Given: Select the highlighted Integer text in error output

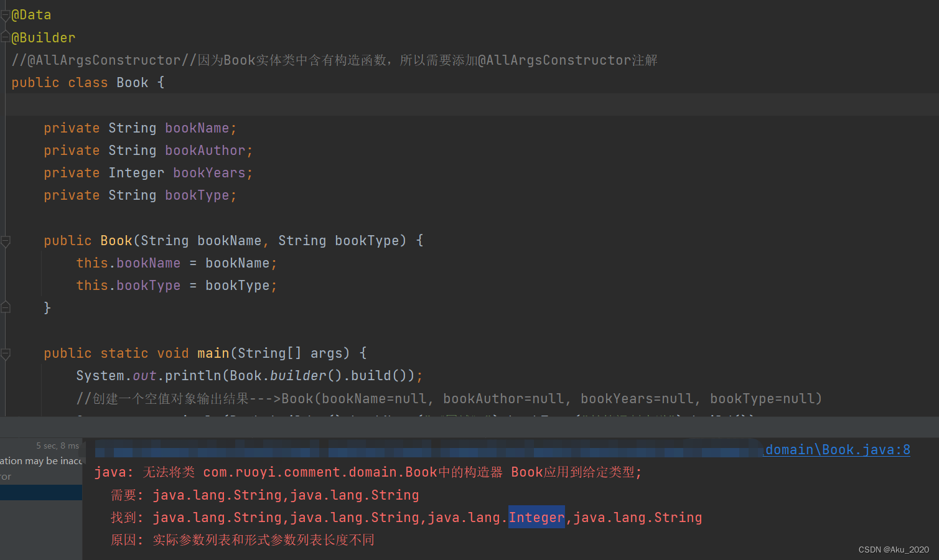Looking at the screenshot, I should click(536, 517).
